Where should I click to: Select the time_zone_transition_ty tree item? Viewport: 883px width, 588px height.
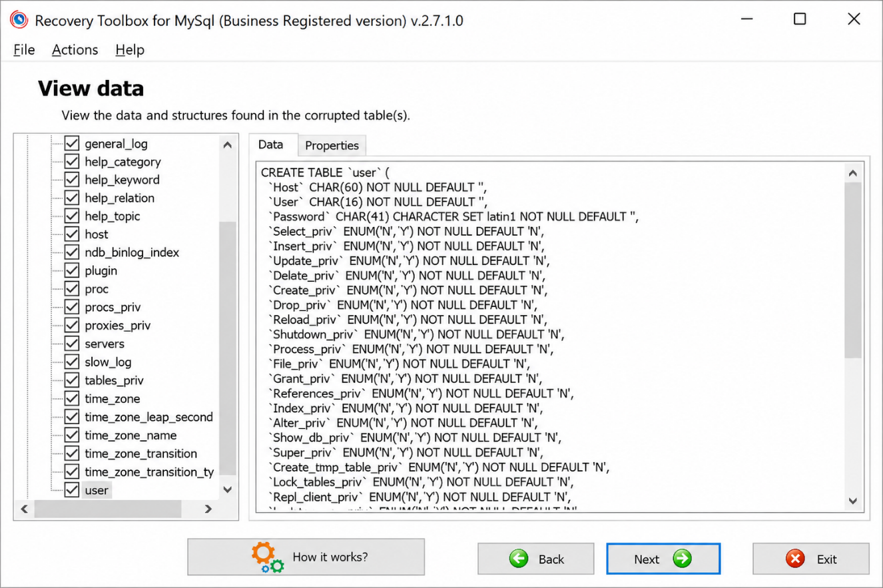point(149,471)
